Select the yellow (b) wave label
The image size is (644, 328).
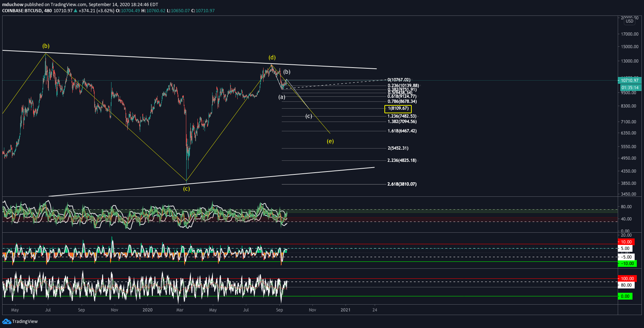click(x=46, y=46)
